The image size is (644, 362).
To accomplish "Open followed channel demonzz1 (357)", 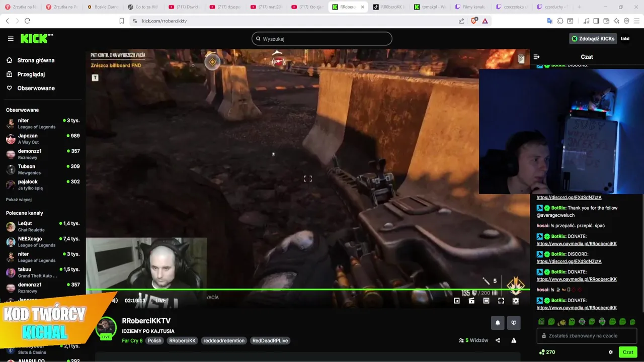I will pyautogui.click(x=43, y=154).
